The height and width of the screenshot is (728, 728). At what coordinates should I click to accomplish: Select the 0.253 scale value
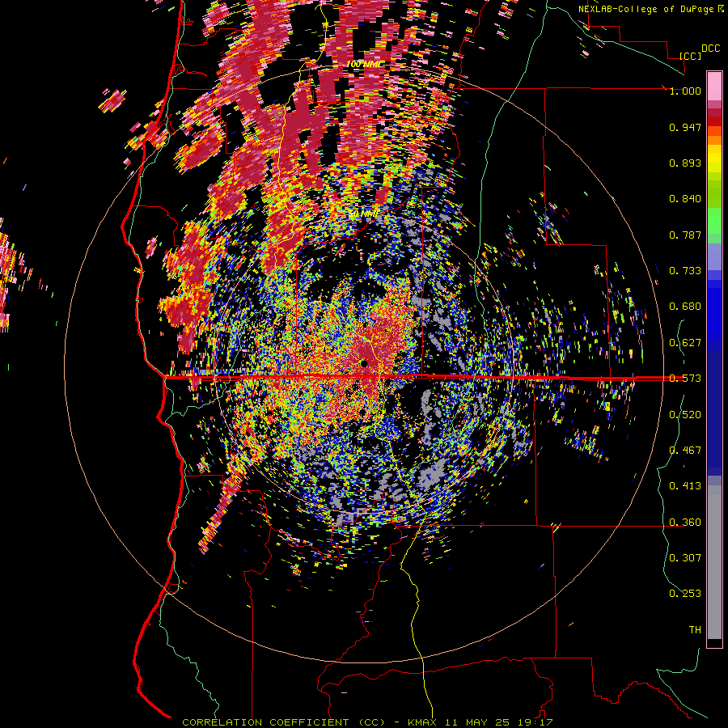pyautogui.click(x=685, y=594)
